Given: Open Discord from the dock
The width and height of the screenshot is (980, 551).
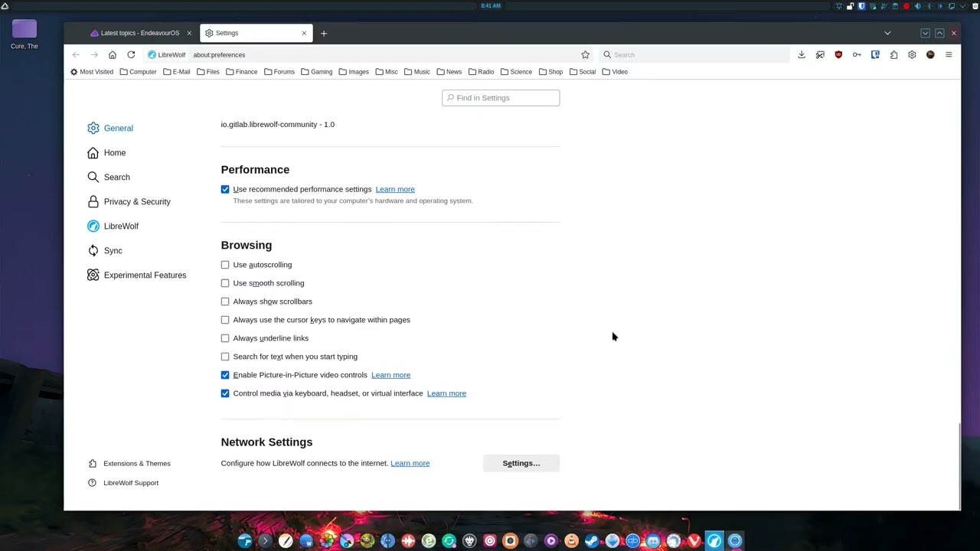Looking at the screenshot, I should click(x=653, y=541).
